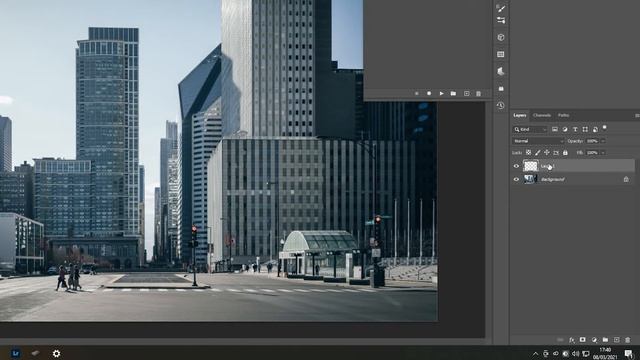
Task: Filter layers by pixel layers
Action: pyautogui.click(x=555, y=129)
